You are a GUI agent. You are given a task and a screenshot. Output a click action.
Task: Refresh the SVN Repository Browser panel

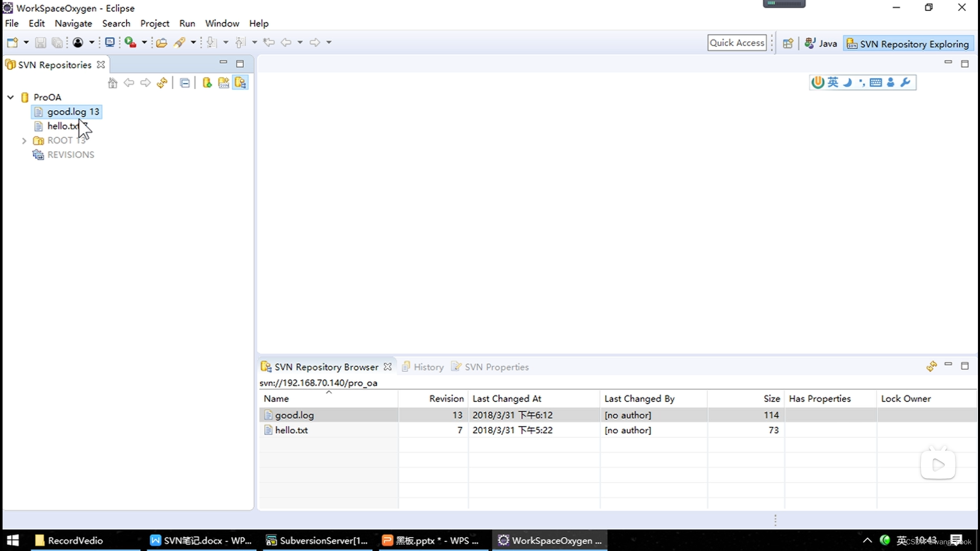(932, 366)
